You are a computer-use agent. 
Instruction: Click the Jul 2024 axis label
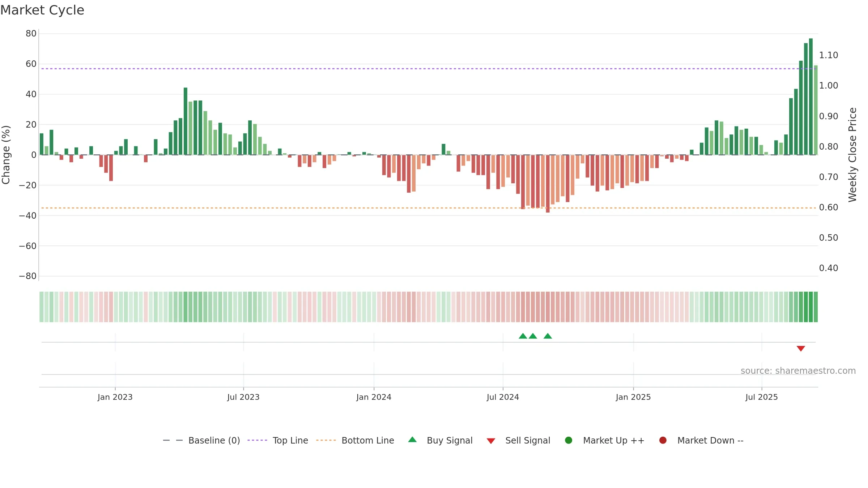503,397
